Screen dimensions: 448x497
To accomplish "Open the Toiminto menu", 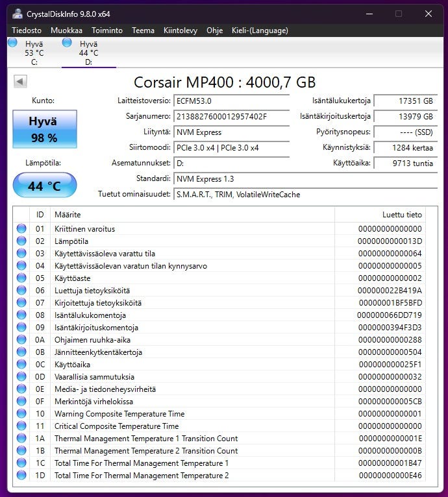I will click(107, 30).
